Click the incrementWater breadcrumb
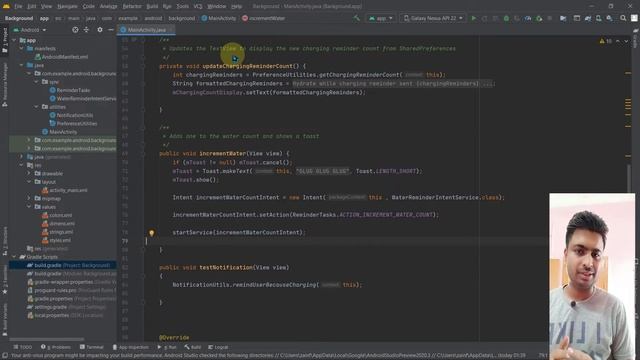Screen dimensions: 640x360 click(264, 18)
